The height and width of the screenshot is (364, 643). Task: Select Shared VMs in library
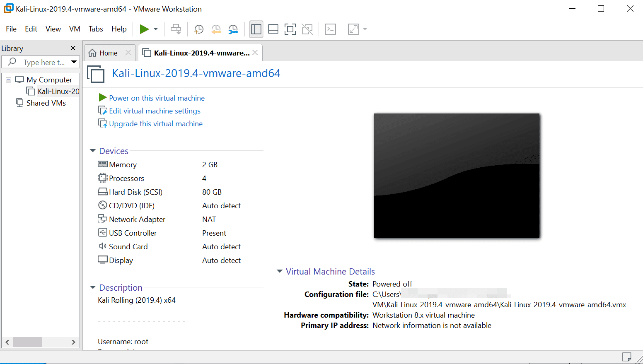click(x=46, y=103)
